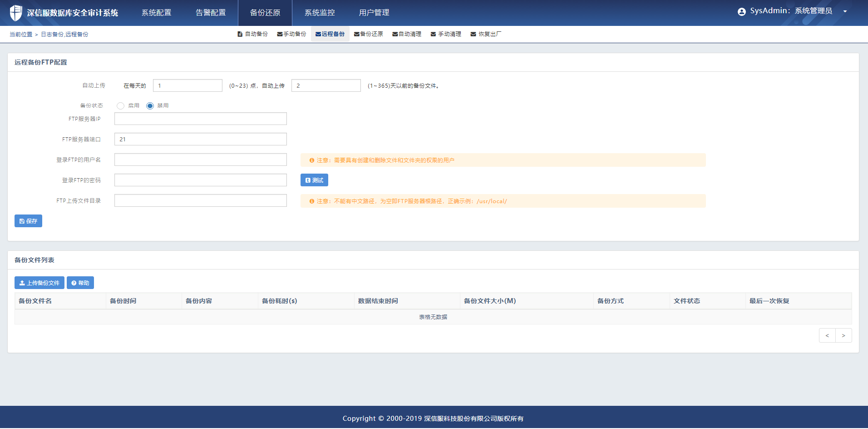868x429 pixels.
Task: Switch to 系统监控 top menu
Action: 320,13
